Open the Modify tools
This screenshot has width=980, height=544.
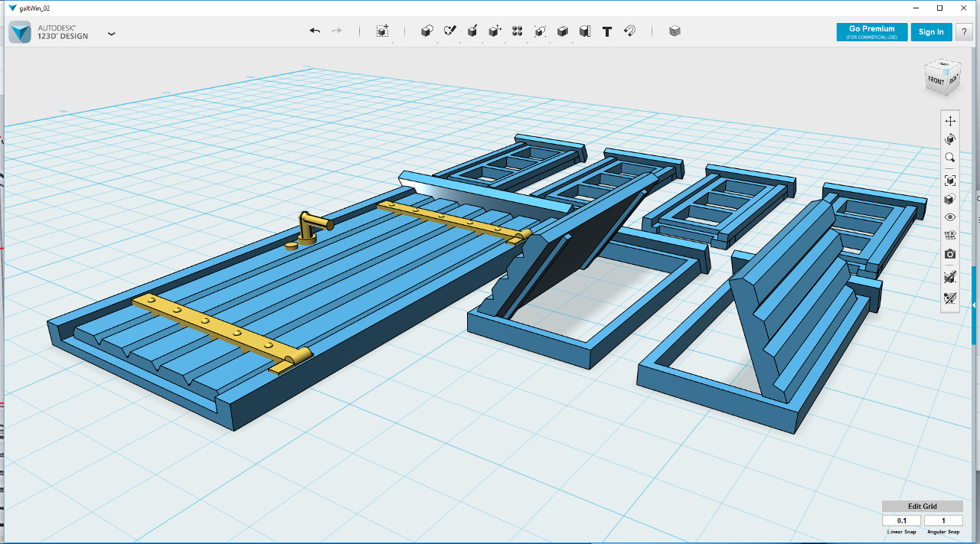495,31
